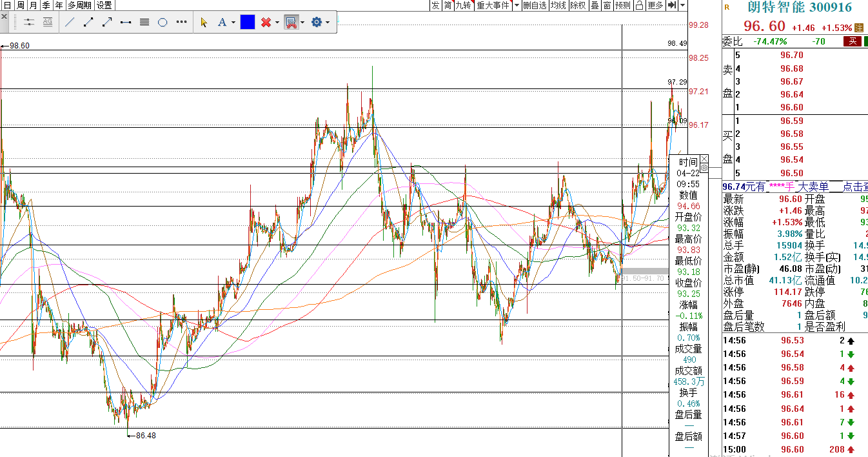Expand the delete drawings dropdown arrow
The width and height of the screenshot is (868, 457).
(277, 23)
